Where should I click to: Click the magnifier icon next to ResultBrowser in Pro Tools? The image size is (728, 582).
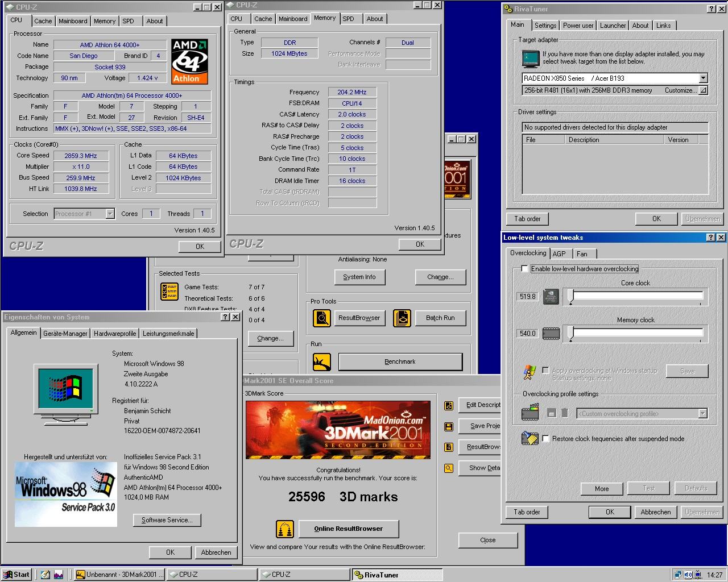322,318
